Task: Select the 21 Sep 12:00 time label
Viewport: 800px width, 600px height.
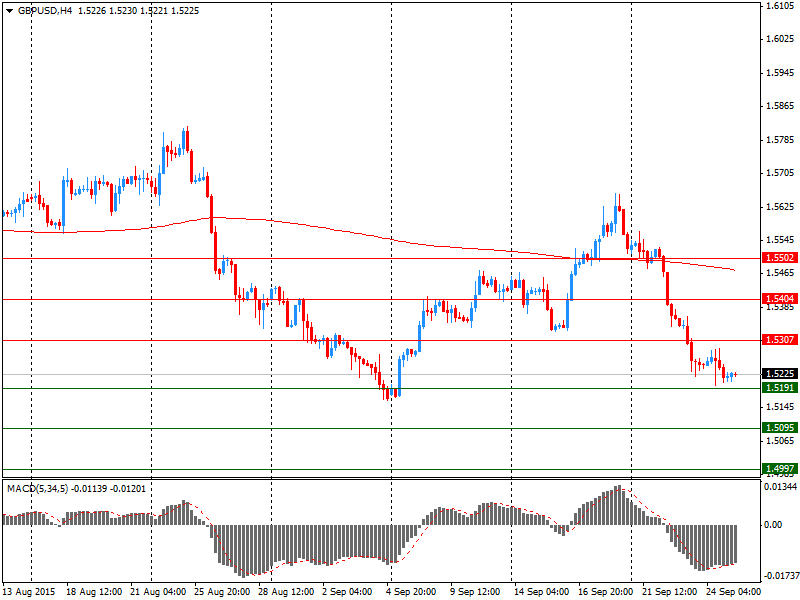Action: tap(669, 592)
